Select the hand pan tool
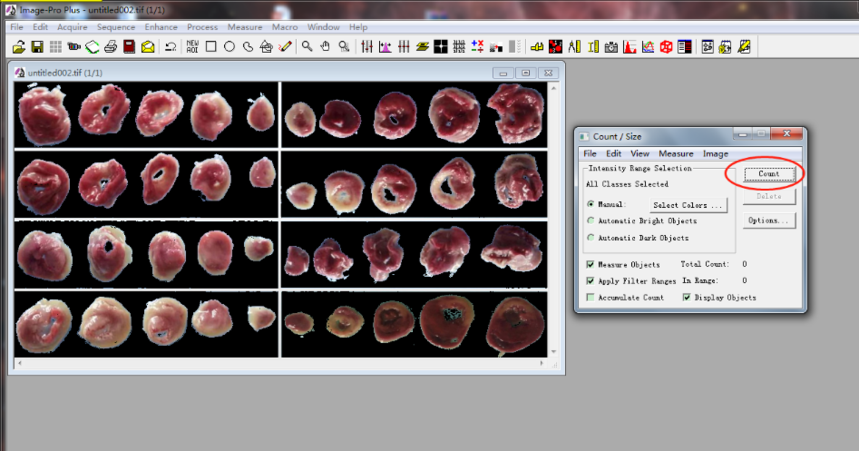Image resolution: width=859 pixels, height=451 pixels. tap(325, 46)
